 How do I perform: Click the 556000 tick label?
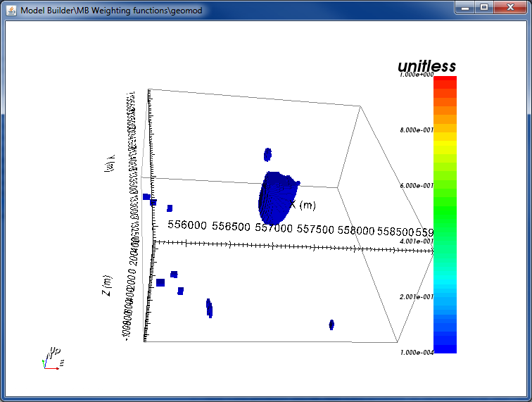[187, 225]
